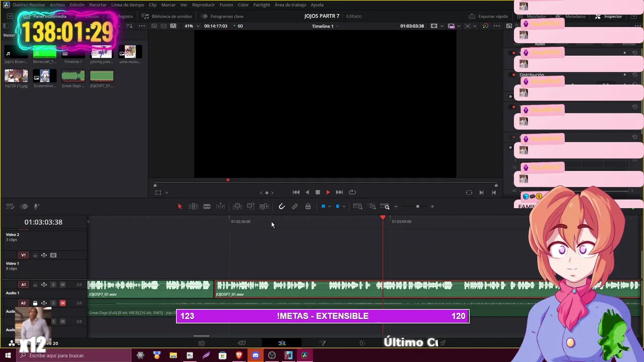Zoom out timeline with minus button

(x=396, y=207)
